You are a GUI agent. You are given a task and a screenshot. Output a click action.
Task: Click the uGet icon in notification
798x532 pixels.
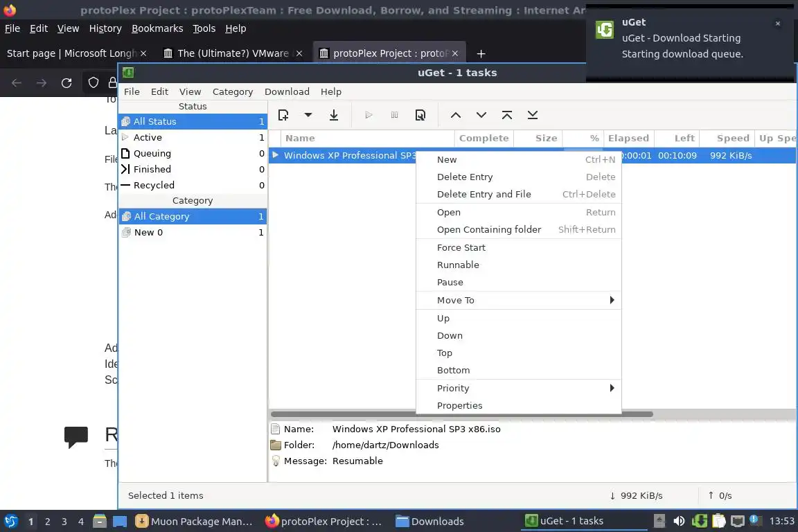pos(605,30)
